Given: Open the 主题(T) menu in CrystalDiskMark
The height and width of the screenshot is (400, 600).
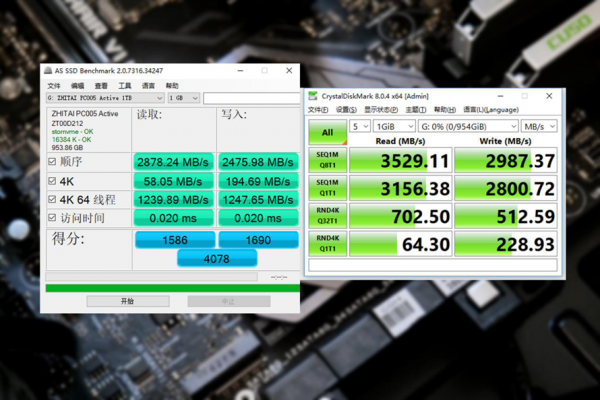Looking at the screenshot, I should [416, 110].
